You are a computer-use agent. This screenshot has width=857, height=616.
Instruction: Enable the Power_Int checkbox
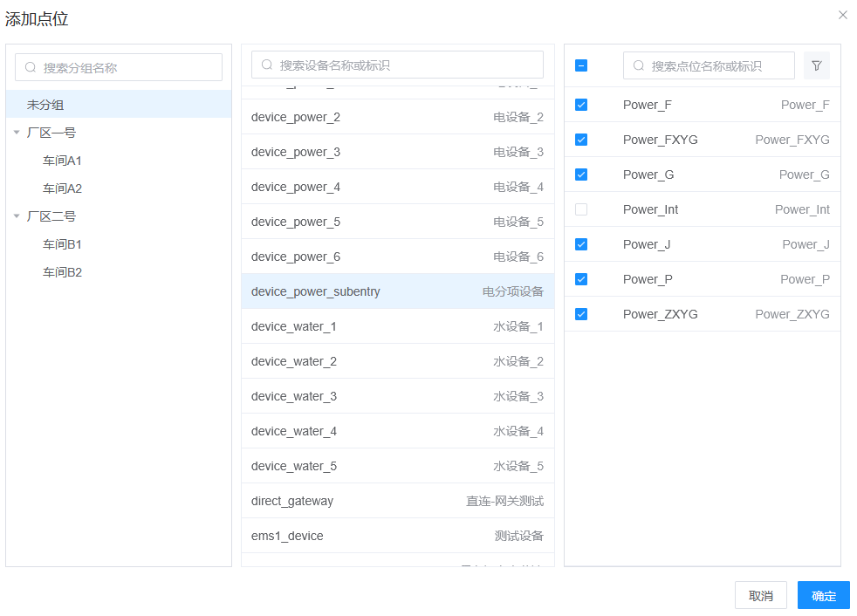tap(581, 209)
